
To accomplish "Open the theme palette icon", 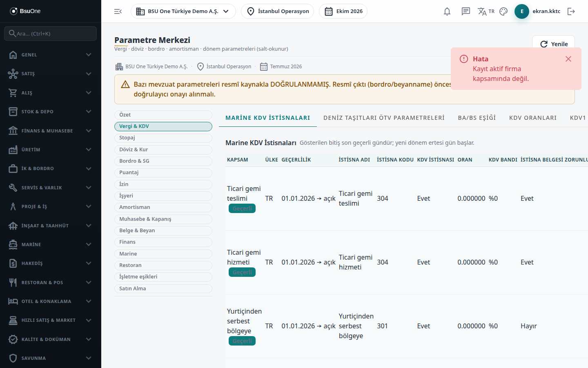I will tap(503, 11).
